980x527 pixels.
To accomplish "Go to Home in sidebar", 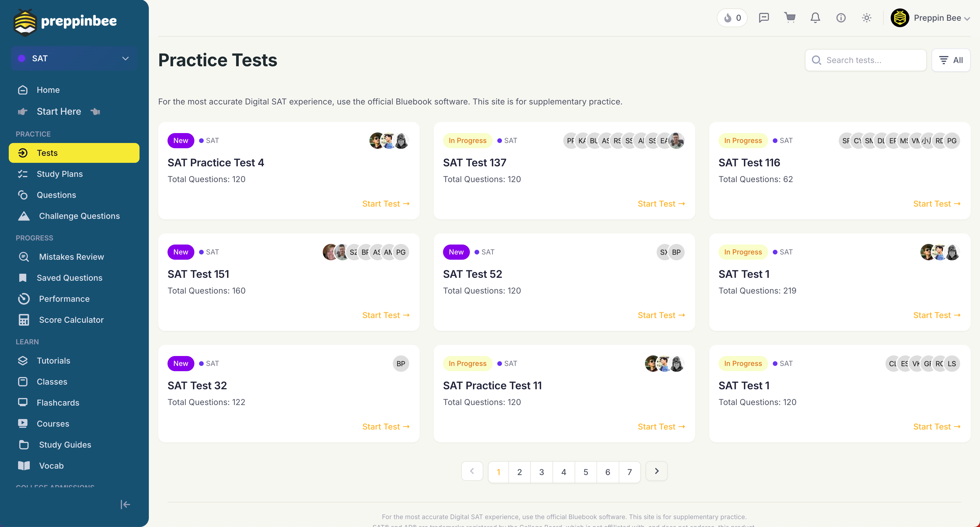I will pos(74,90).
